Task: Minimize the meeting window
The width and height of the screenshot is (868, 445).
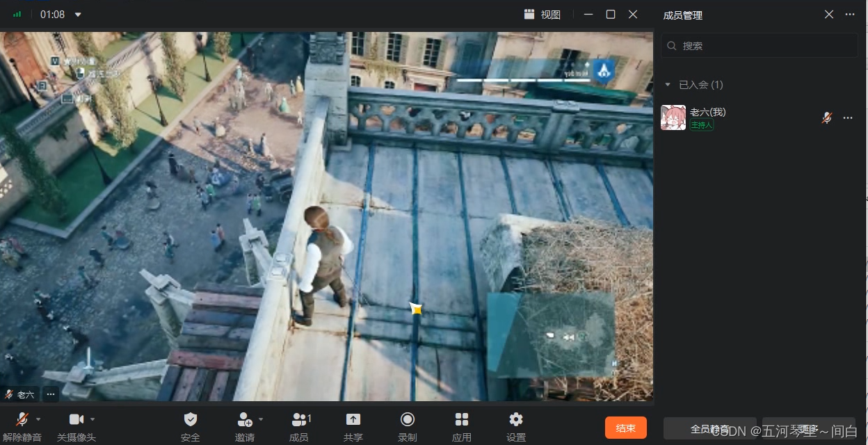Action: click(588, 14)
